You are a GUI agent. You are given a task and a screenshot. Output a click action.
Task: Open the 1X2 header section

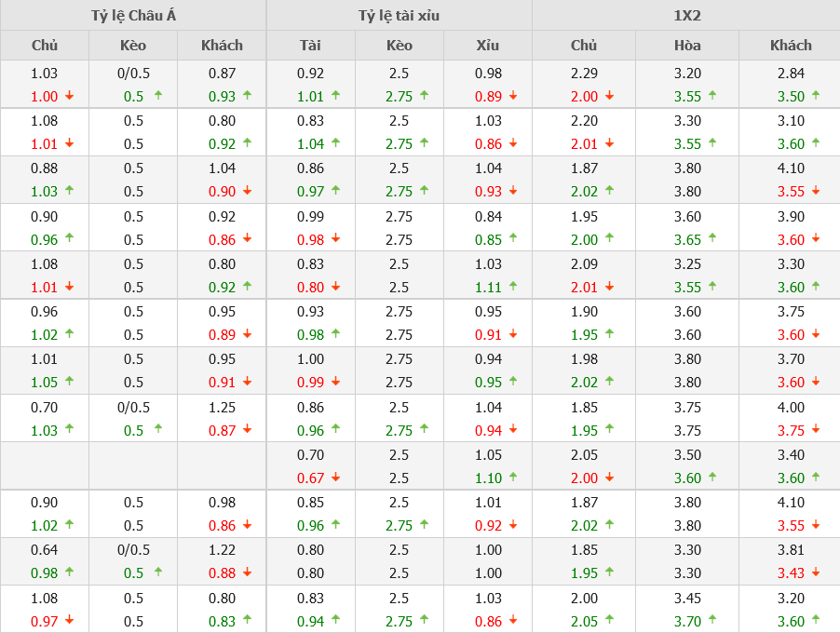click(686, 15)
